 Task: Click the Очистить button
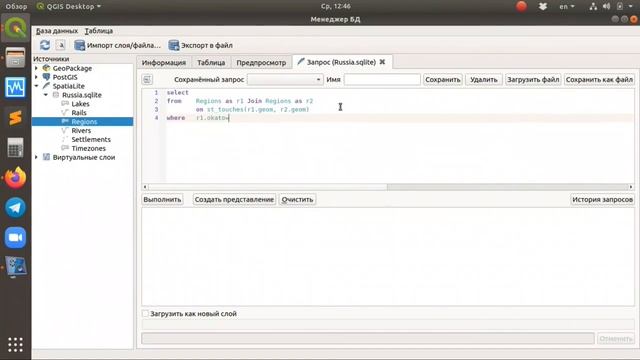coord(298,200)
